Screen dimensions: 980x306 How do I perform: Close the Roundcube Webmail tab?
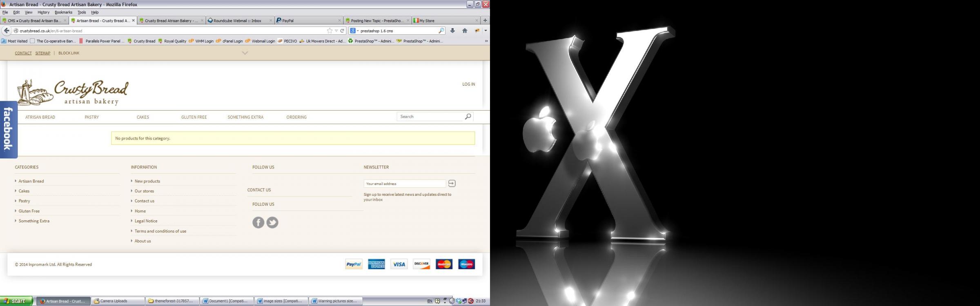click(270, 20)
